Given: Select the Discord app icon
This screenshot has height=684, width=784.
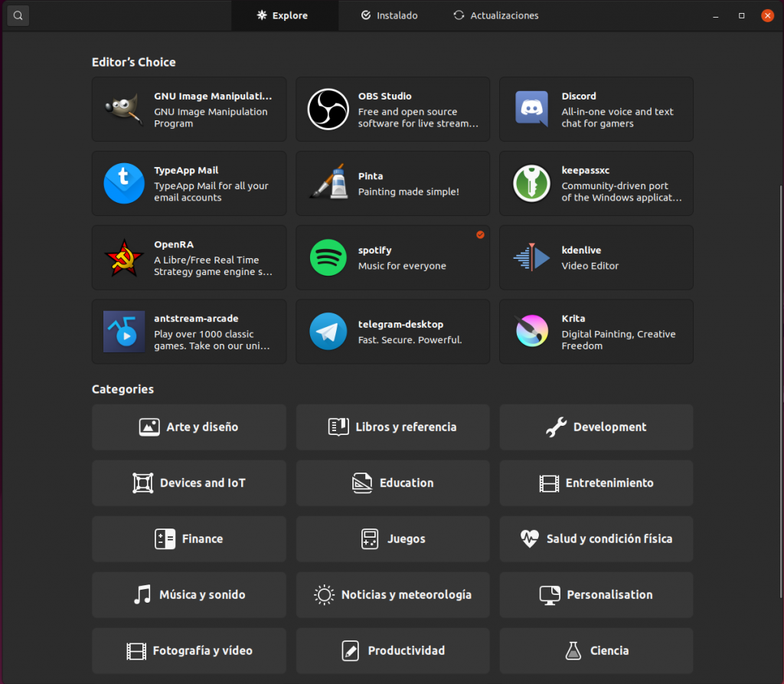Looking at the screenshot, I should pyautogui.click(x=531, y=109).
